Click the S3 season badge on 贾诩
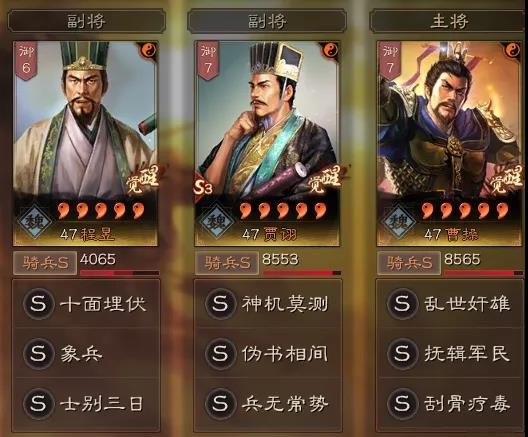528x437 pixels. (x=202, y=188)
